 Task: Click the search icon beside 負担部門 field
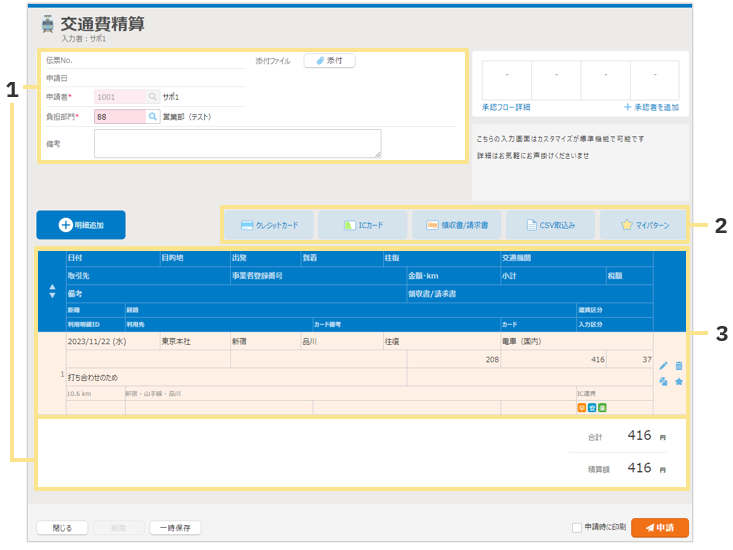click(x=153, y=117)
